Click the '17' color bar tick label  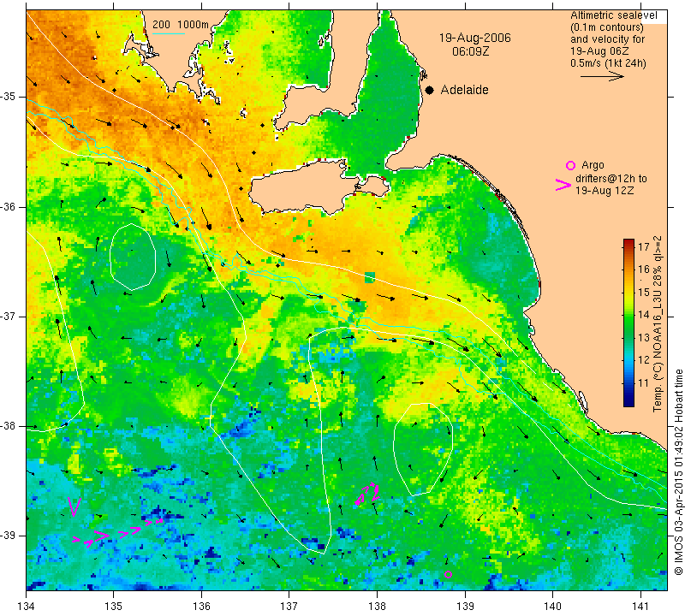pyautogui.click(x=644, y=246)
